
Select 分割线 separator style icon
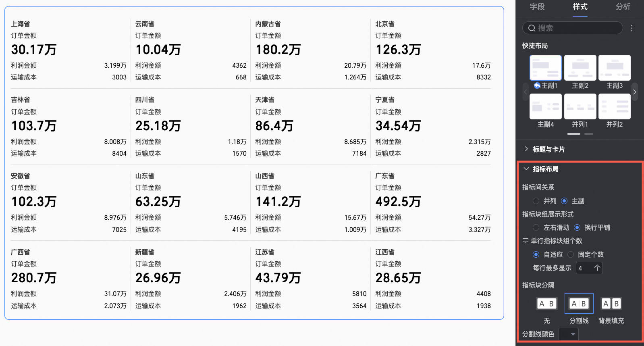coord(579,304)
